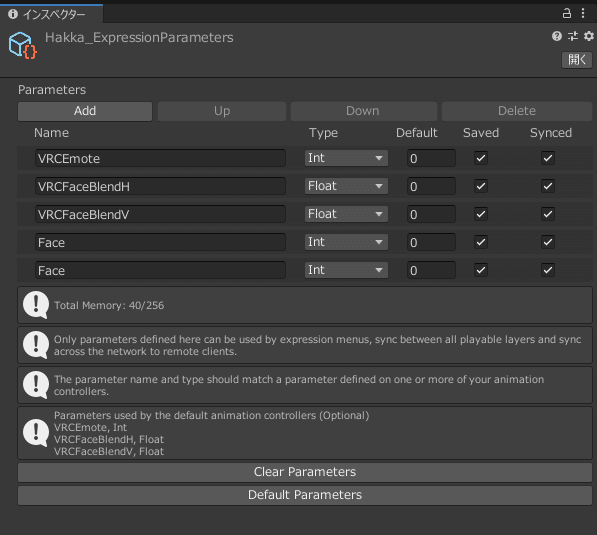Click the Inspector tab info icon
This screenshot has height=535, width=597.
13,14
